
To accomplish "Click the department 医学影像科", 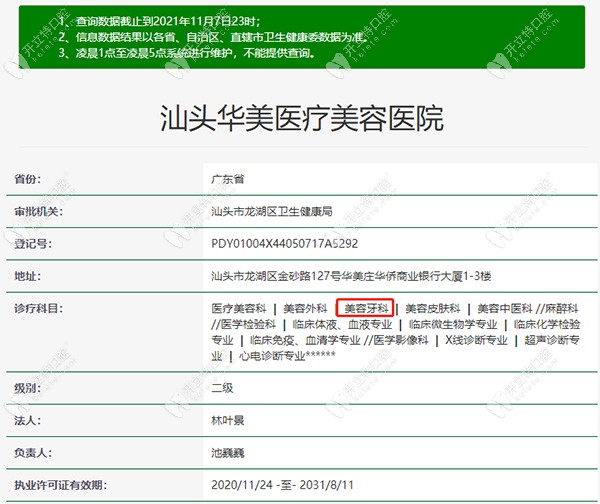I will pyautogui.click(x=401, y=340).
